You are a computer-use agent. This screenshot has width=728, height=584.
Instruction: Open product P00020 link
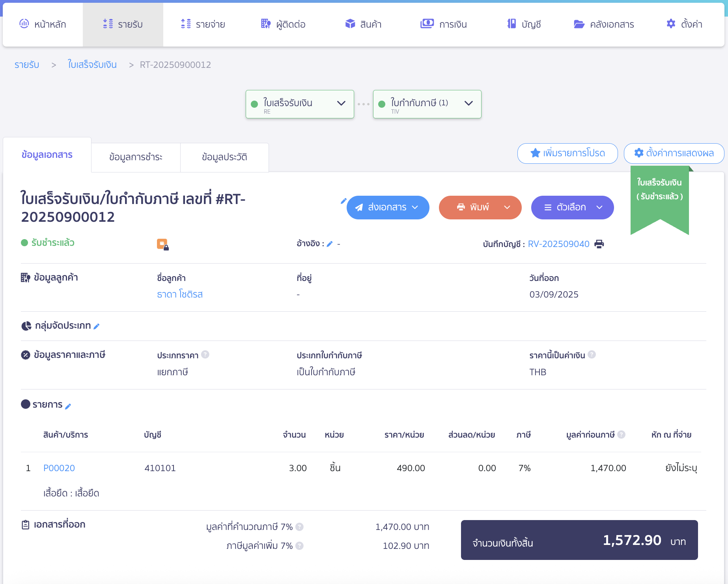[x=59, y=468]
